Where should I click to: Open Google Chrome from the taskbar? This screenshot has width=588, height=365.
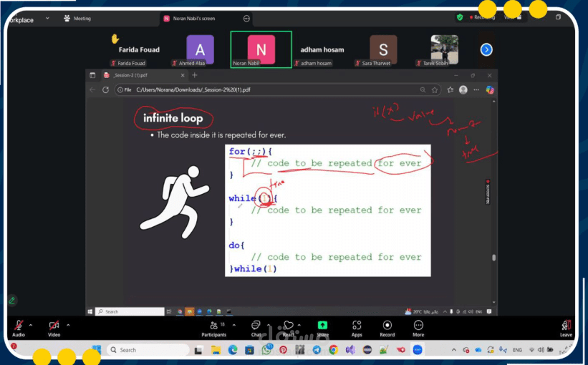coord(333,350)
